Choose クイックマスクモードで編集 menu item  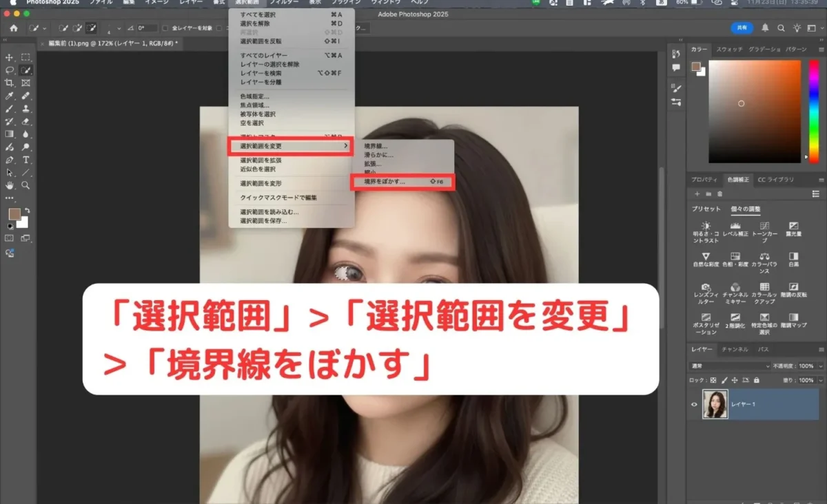click(292, 198)
